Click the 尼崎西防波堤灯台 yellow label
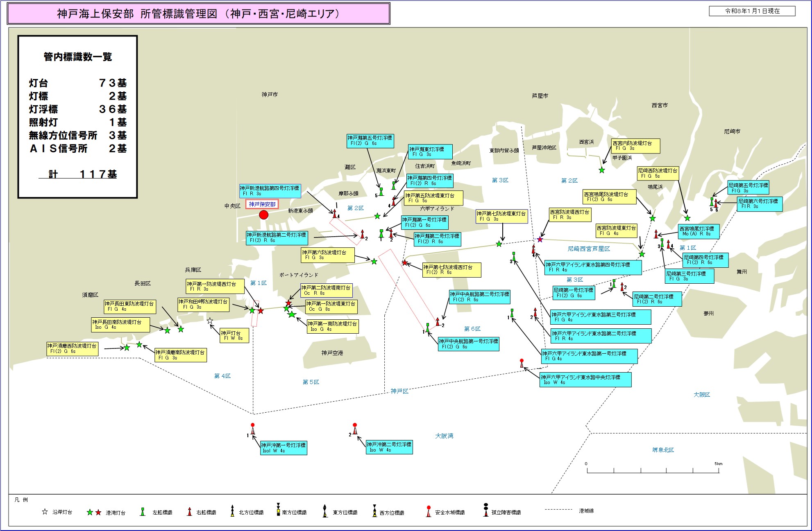This screenshot has height=531, width=812. [658, 173]
